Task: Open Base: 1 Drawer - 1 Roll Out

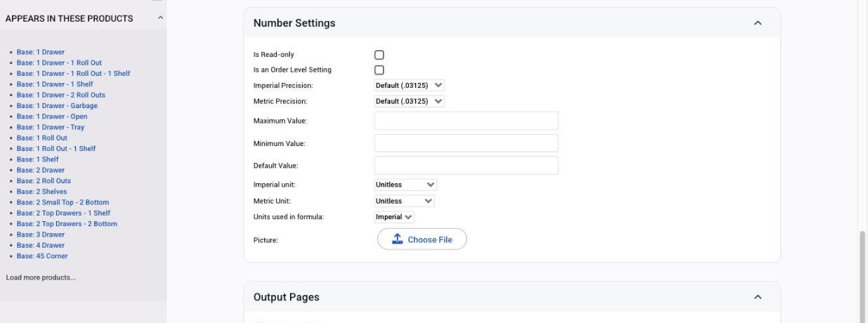Action: pos(59,62)
